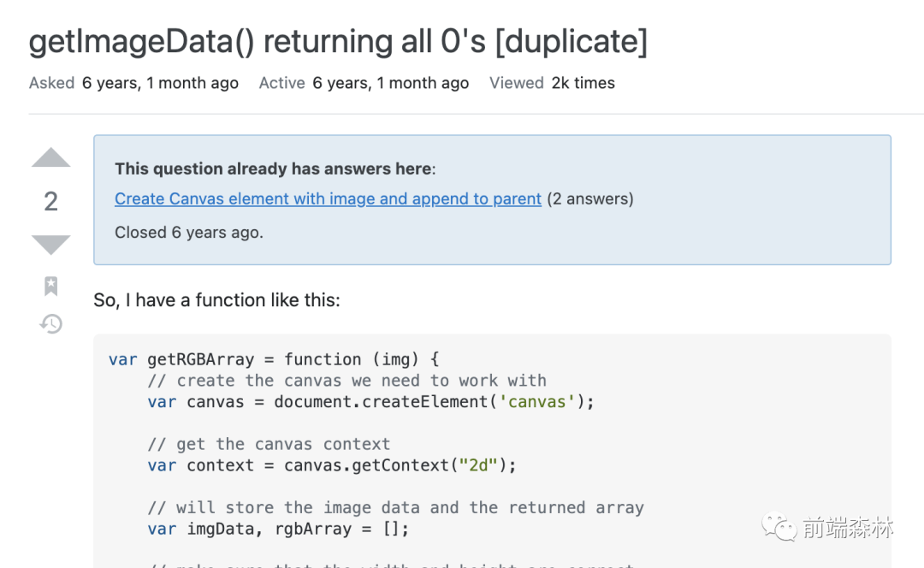The height and width of the screenshot is (568, 924).
Task: Click the 'canvas' string in createElement call
Action: pos(536,401)
